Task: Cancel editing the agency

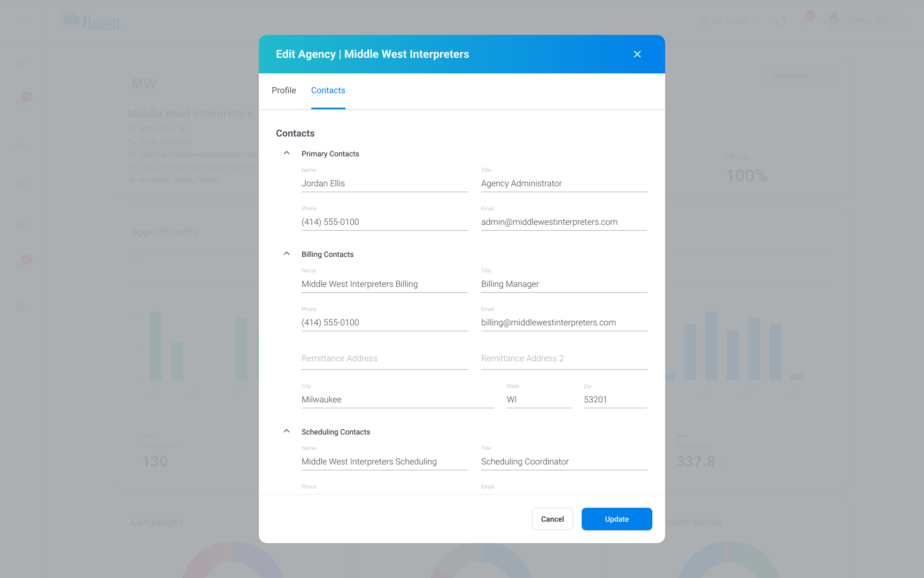Action: coord(552,519)
